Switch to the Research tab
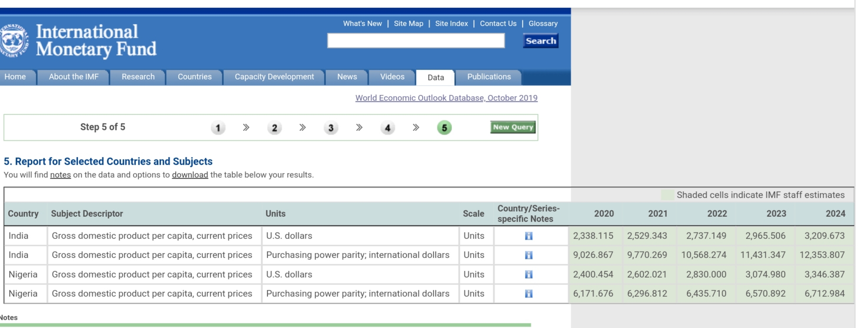 point(138,77)
